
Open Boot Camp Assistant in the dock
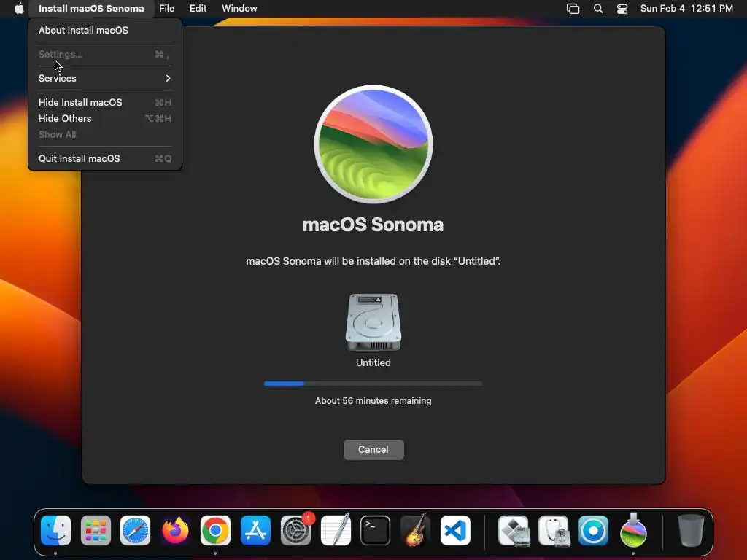(514, 530)
